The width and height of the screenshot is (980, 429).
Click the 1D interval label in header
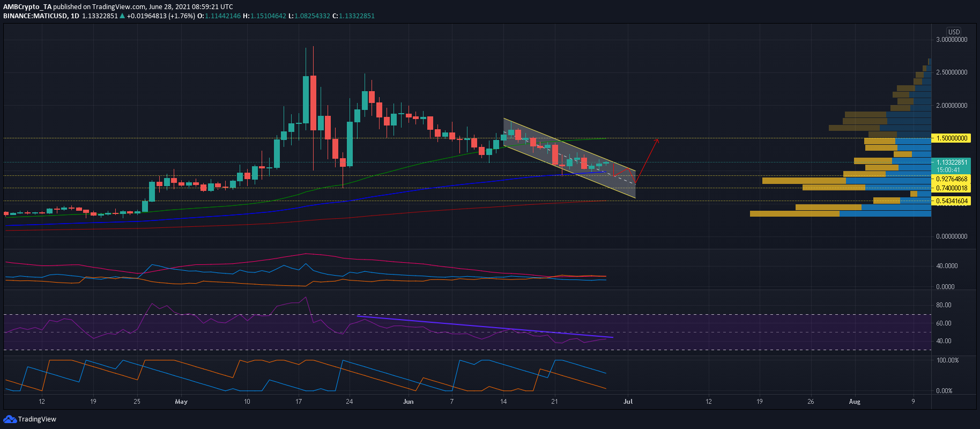(x=75, y=16)
